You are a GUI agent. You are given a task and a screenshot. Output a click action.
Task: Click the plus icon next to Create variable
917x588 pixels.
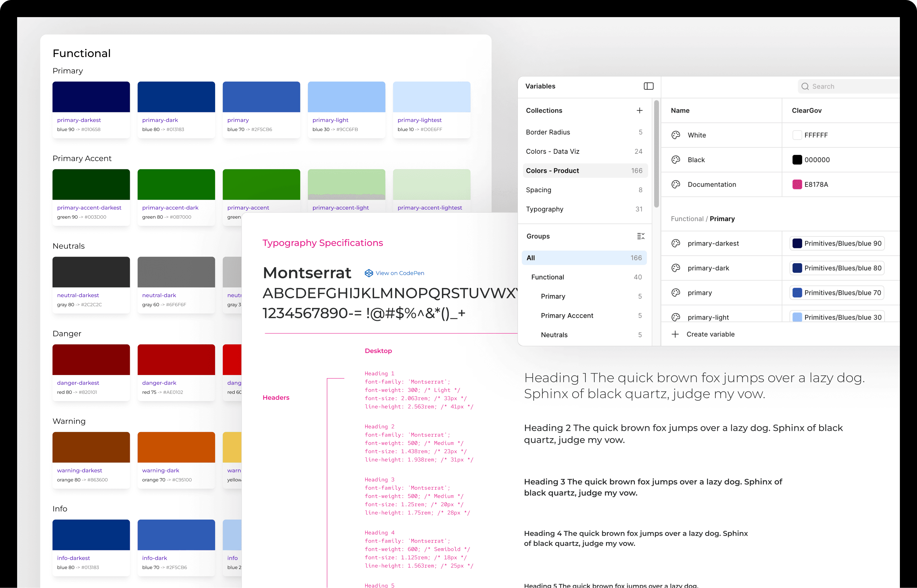coord(675,334)
